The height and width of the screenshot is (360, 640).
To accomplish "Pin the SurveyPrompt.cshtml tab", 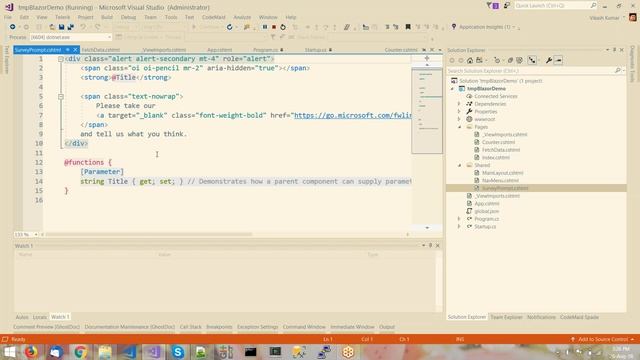I will (x=68, y=50).
